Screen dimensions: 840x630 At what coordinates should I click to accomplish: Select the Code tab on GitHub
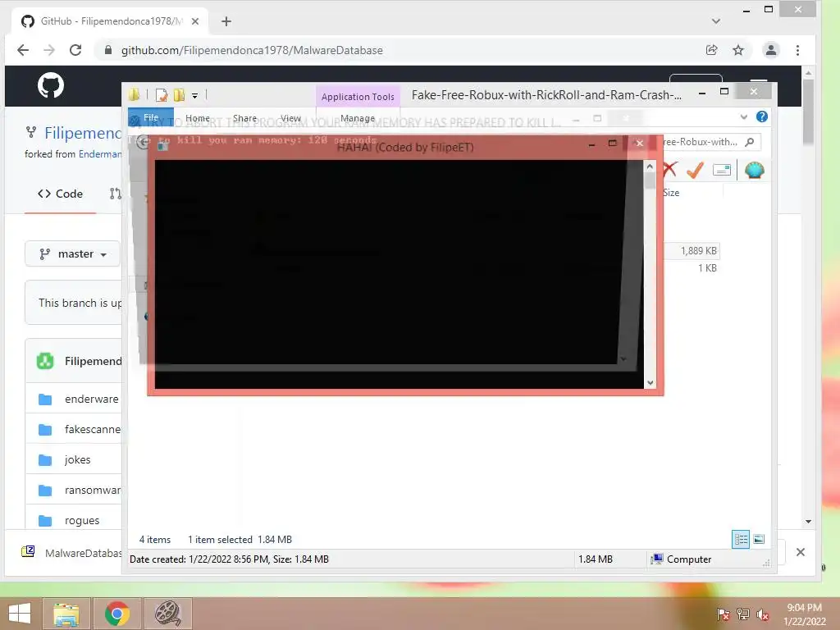click(x=60, y=194)
